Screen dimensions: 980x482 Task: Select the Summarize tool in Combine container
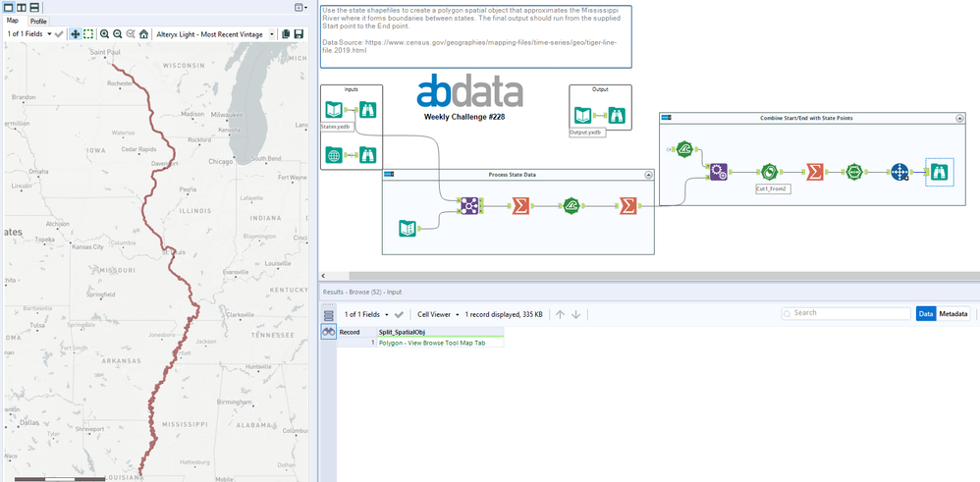[x=814, y=171]
